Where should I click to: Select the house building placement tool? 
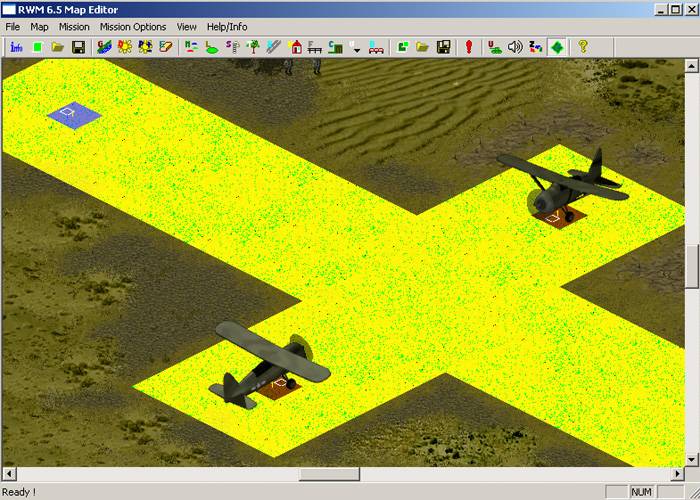tap(295, 46)
